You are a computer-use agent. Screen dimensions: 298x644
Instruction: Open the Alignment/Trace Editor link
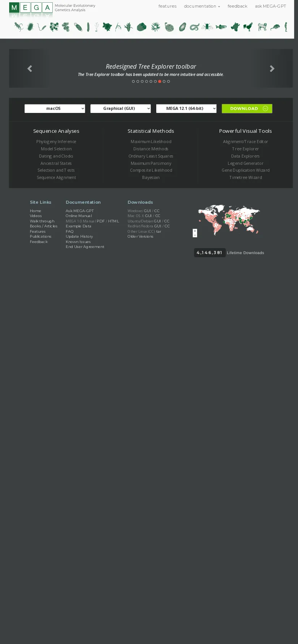click(245, 142)
